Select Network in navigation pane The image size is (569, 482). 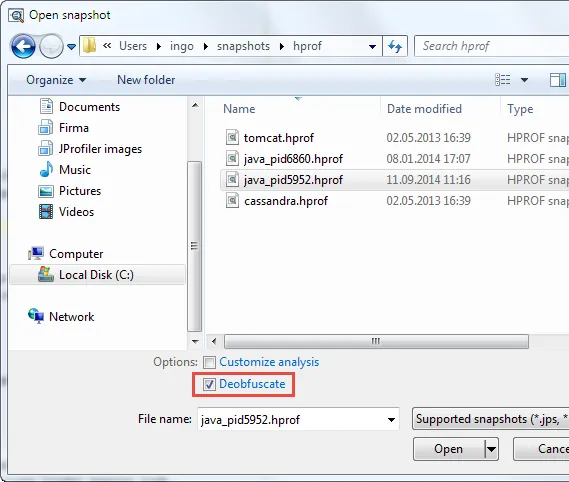[x=71, y=316]
